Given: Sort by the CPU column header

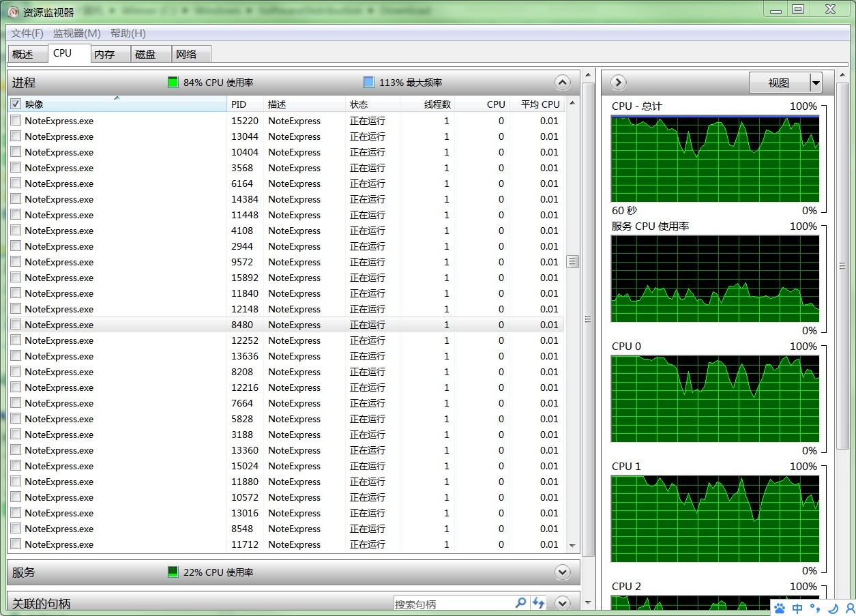Looking at the screenshot, I should [482, 104].
